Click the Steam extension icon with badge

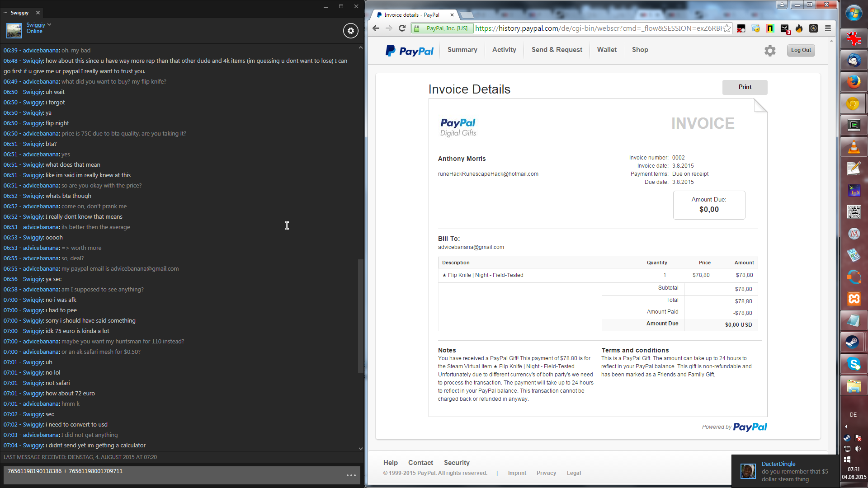pos(785,28)
